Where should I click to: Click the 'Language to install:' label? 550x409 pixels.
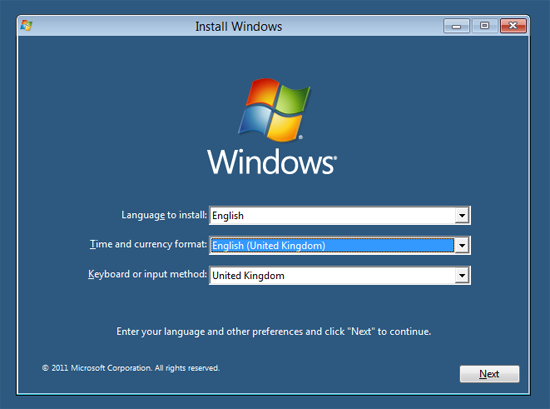tap(164, 215)
